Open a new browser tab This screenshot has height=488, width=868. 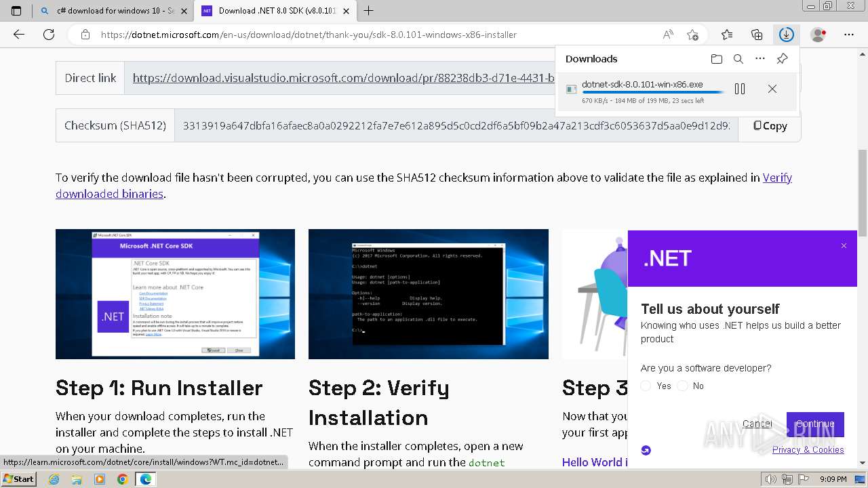click(x=368, y=10)
